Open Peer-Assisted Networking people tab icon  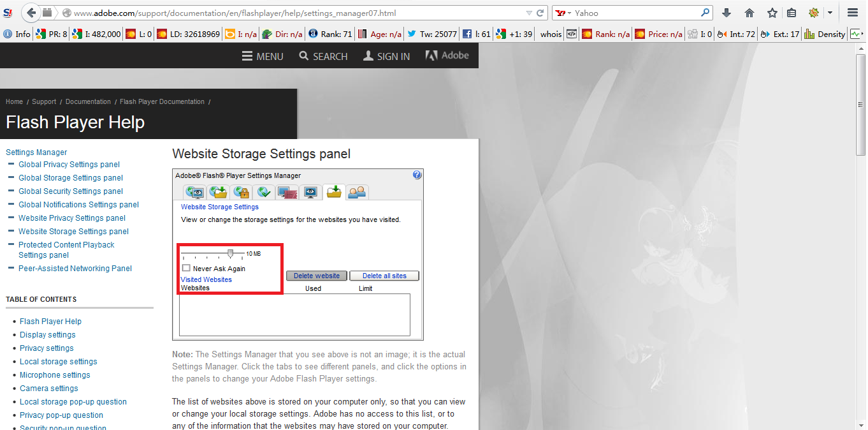[x=357, y=191]
